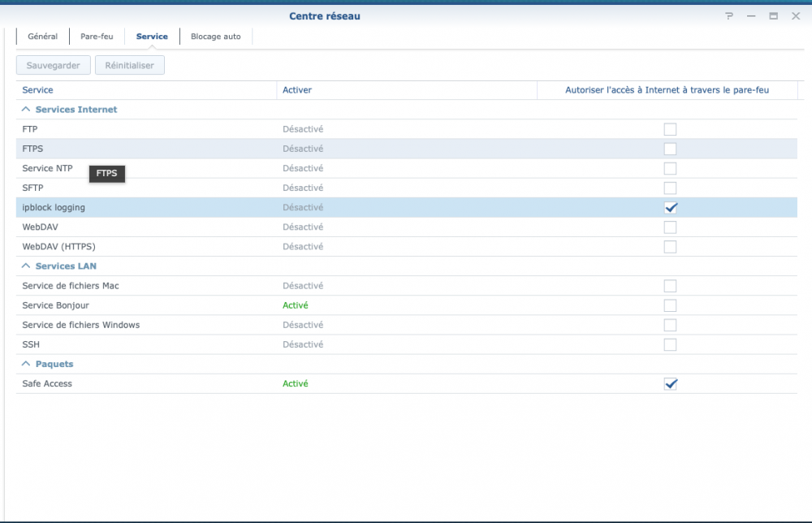Check Service de fichiers Windows checkbox
Screen dimensions: 812x523
click(670, 325)
